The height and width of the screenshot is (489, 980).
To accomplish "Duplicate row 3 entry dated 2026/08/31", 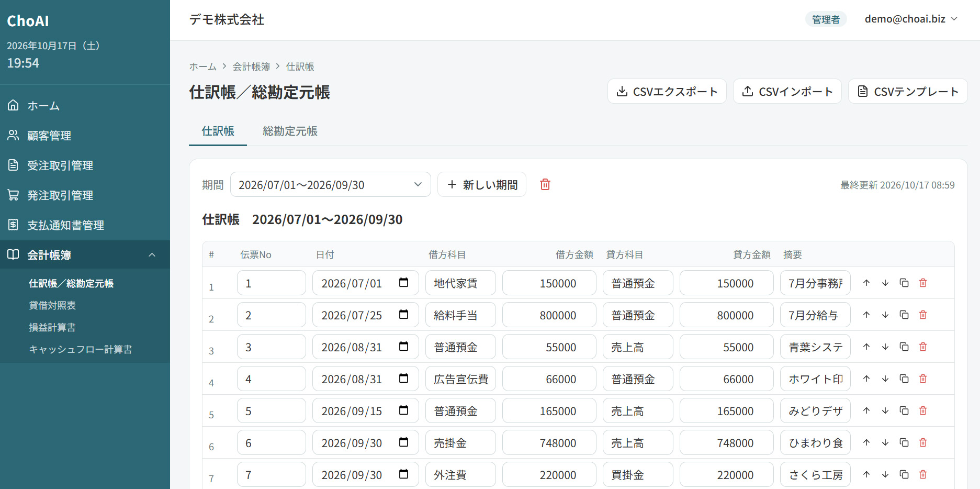I will (904, 347).
